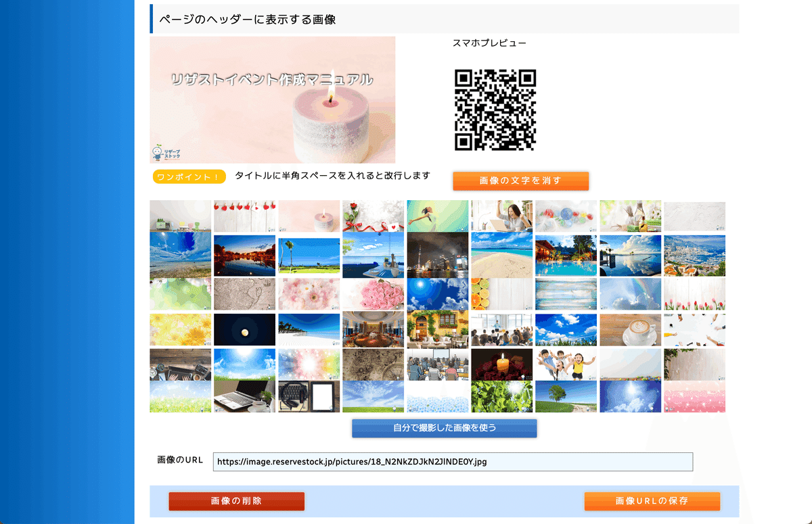The image size is (812, 524).
Task: Select the headphones and tablet thumbnail
Action: [309, 396]
